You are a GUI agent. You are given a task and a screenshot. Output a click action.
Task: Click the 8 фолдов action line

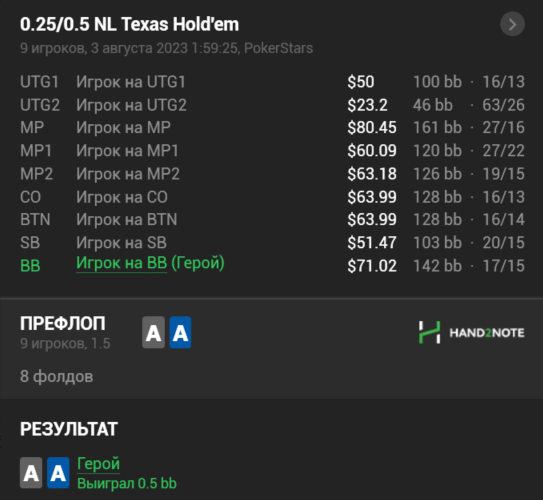tap(56, 376)
